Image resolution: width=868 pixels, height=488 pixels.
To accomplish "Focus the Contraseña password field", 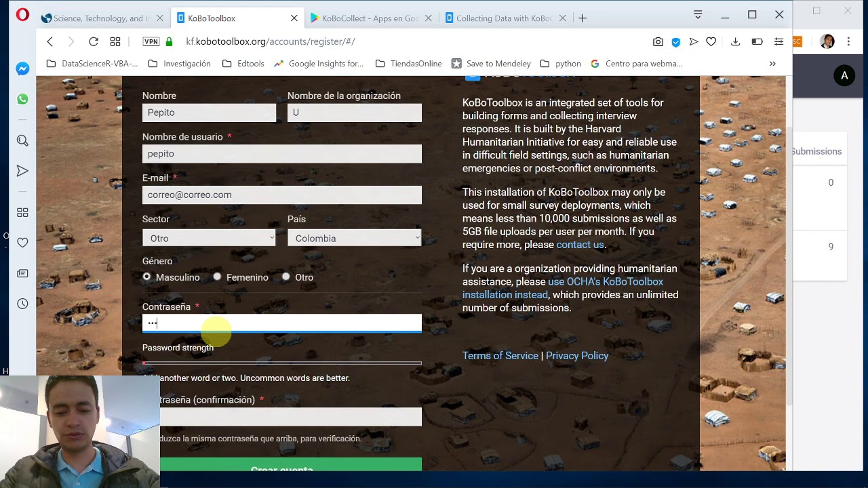I will tap(282, 323).
